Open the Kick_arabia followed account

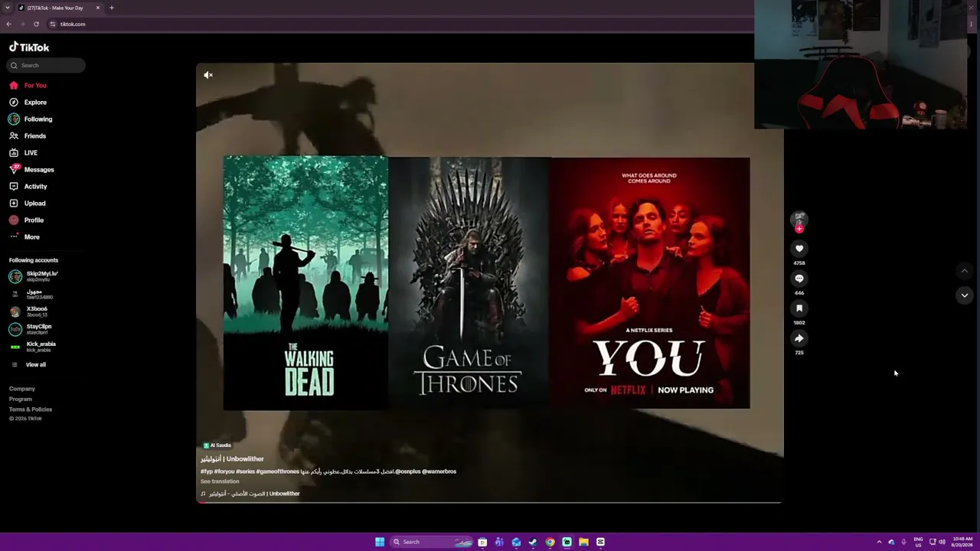click(33, 347)
